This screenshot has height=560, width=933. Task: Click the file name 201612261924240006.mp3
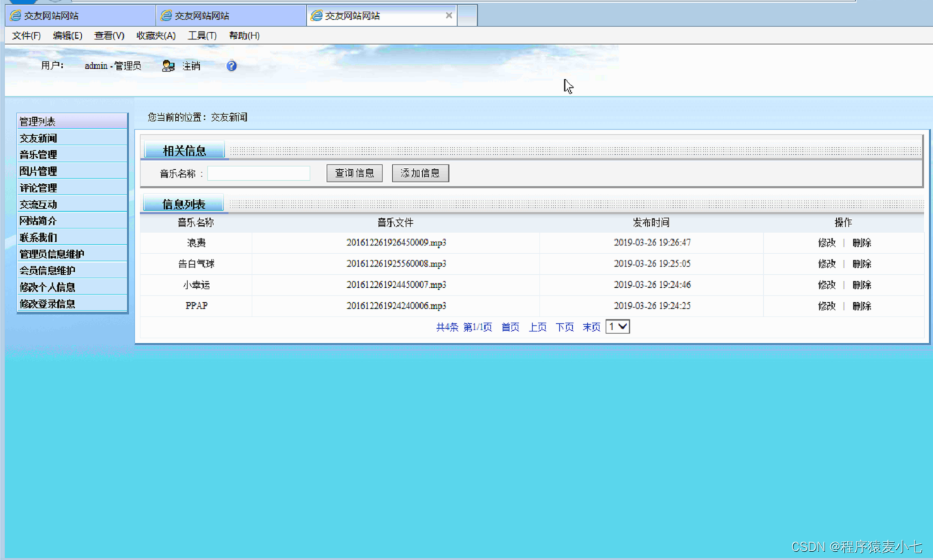pos(396,306)
